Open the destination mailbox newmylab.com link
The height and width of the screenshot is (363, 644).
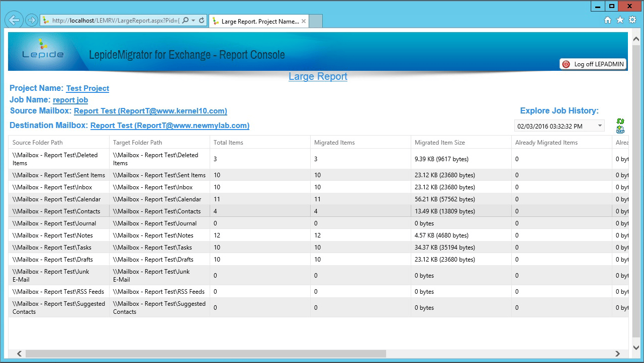(x=170, y=126)
